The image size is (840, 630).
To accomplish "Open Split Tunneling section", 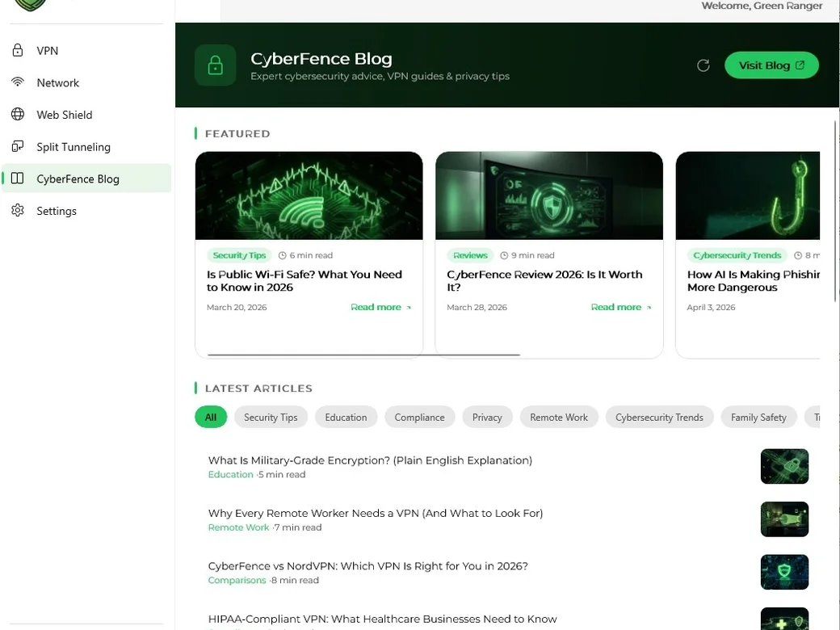I will point(86,147).
